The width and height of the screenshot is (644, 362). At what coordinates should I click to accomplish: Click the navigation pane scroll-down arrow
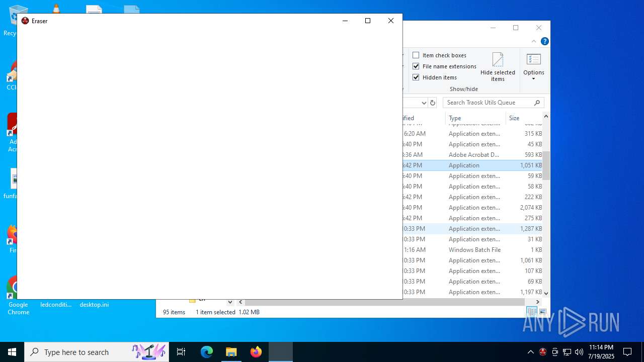(230, 302)
